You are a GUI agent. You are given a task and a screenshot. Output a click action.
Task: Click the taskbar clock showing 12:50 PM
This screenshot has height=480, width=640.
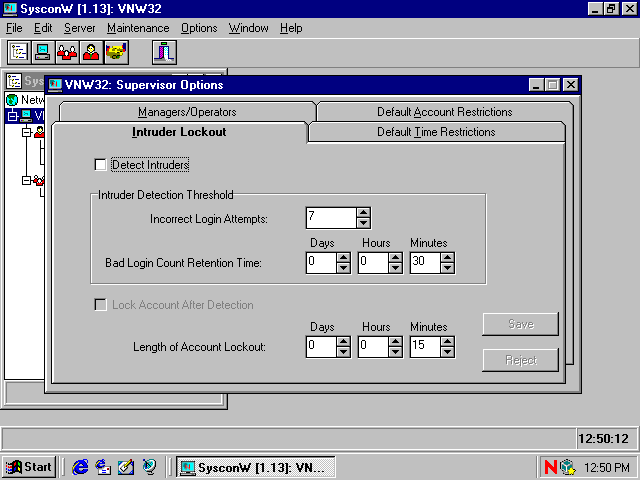point(607,467)
